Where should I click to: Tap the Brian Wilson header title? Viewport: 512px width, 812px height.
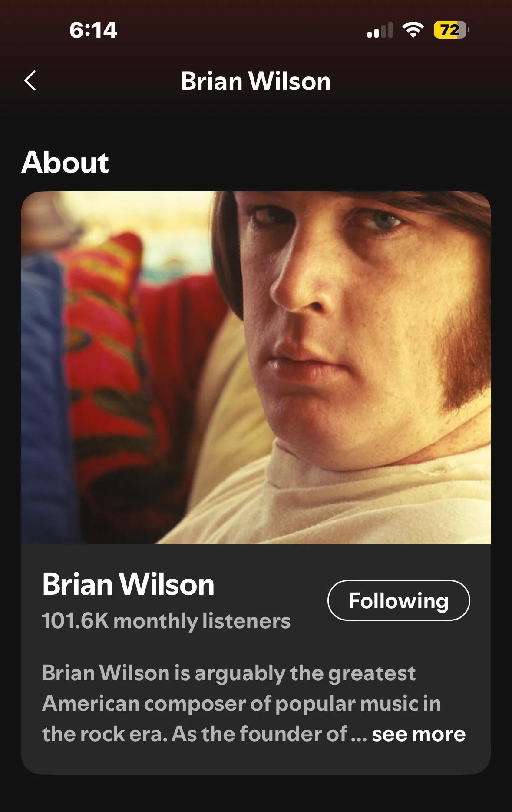click(x=256, y=81)
